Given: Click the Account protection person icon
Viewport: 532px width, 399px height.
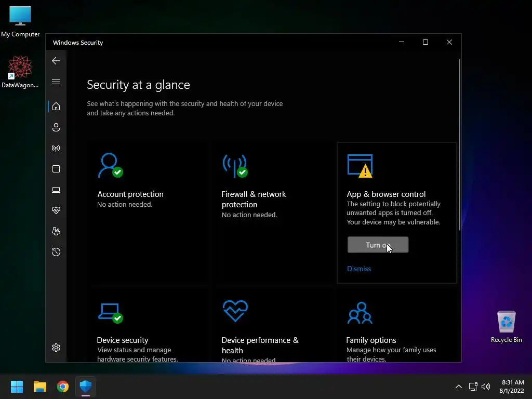Looking at the screenshot, I should click(x=110, y=165).
